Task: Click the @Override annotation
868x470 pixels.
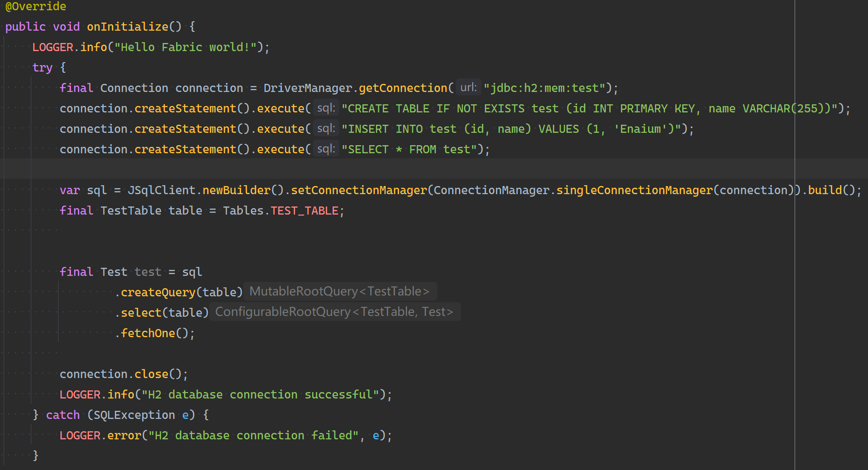Action: (x=36, y=6)
